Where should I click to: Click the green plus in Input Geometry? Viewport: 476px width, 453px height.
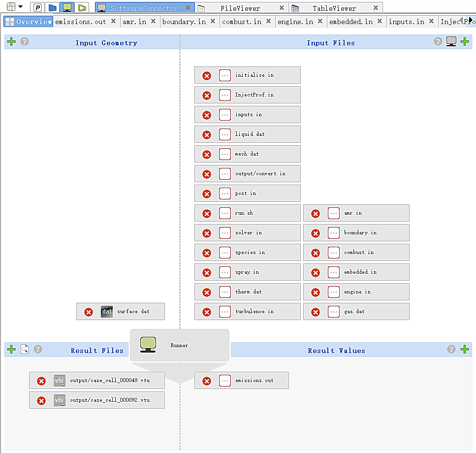coord(11,42)
